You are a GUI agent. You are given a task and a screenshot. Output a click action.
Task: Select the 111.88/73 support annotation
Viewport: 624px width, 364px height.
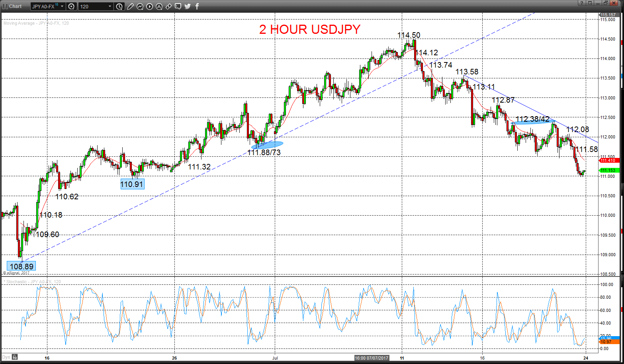[264, 152]
